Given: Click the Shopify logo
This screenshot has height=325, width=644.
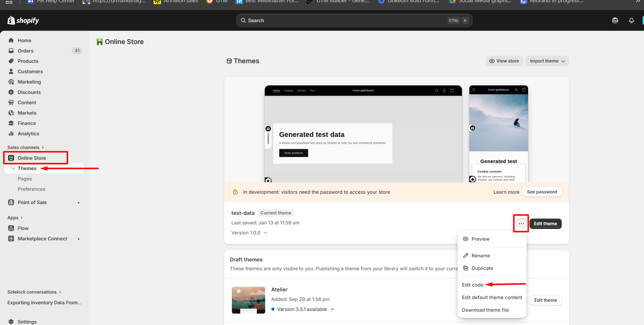Looking at the screenshot, I should pos(23,21).
